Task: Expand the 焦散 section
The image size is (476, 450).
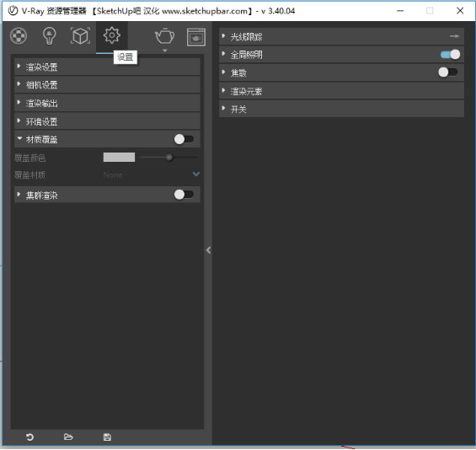Action: (341, 72)
